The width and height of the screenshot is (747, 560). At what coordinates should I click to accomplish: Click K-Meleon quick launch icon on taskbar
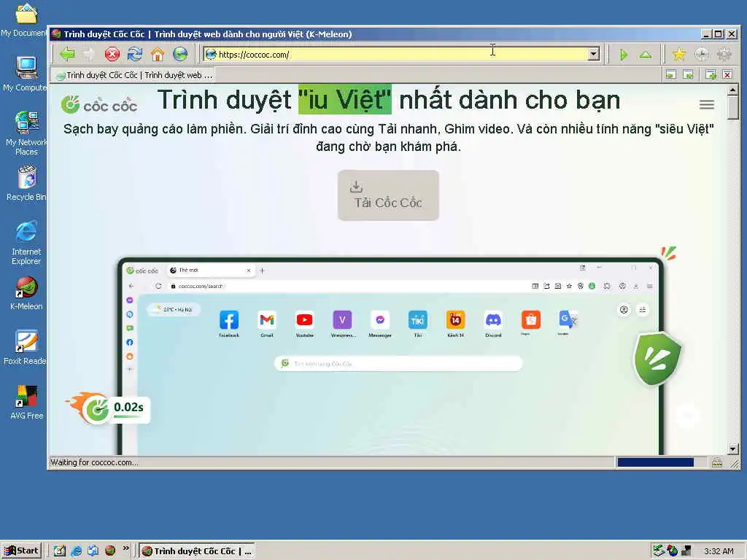(110, 551)
